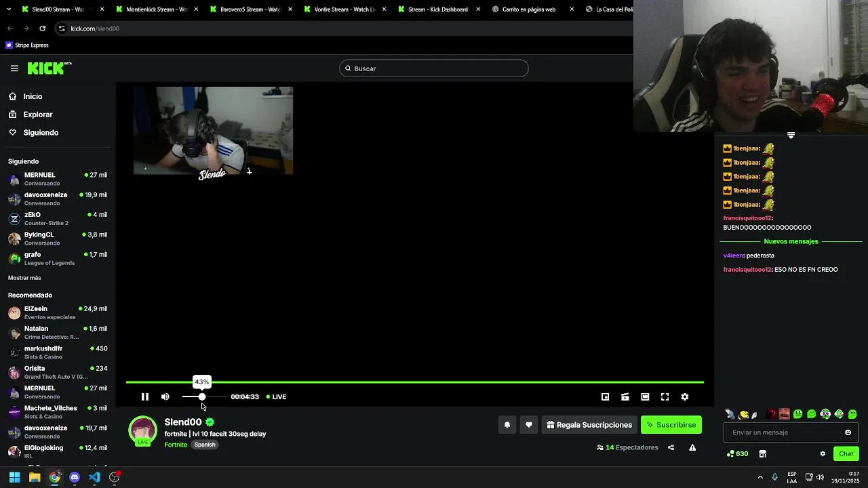Open the Fortnite category link
The image size is (868, 488).
[176, 445]
